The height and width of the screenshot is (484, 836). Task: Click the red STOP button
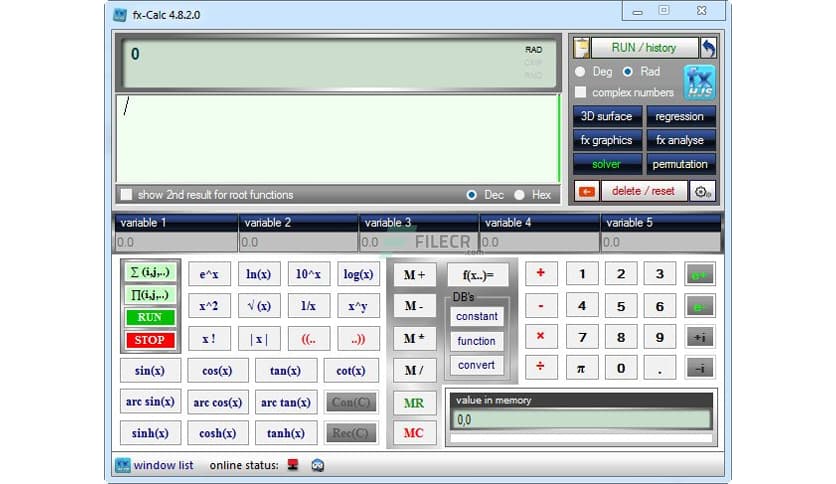pos(150,340)
